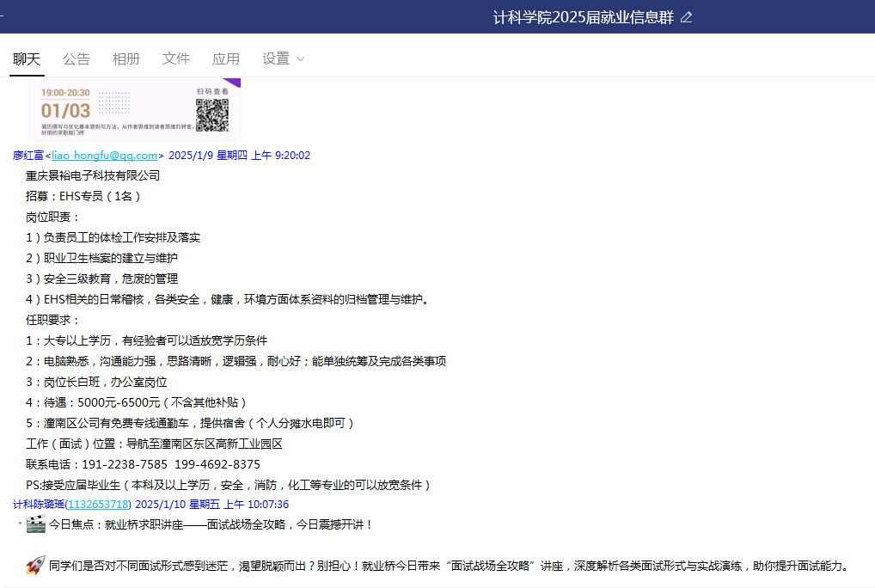
Task: Click the 2025/1/10 星期五 message timestamp
Action: pyautogui.click(x=212, y=505)
